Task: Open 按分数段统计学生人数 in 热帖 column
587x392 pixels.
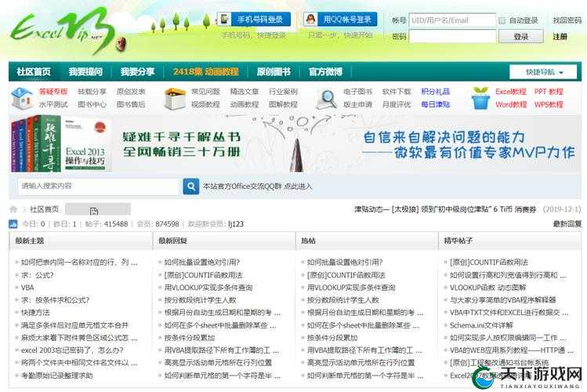Action: tap(343, 300)
